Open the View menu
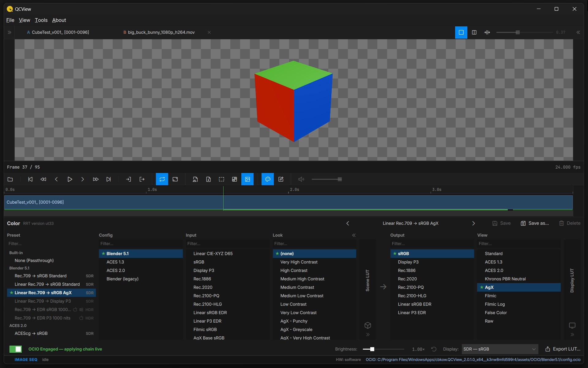Image resolution: width=588 pixels, height=368 pixels. [x=24, y=20]
